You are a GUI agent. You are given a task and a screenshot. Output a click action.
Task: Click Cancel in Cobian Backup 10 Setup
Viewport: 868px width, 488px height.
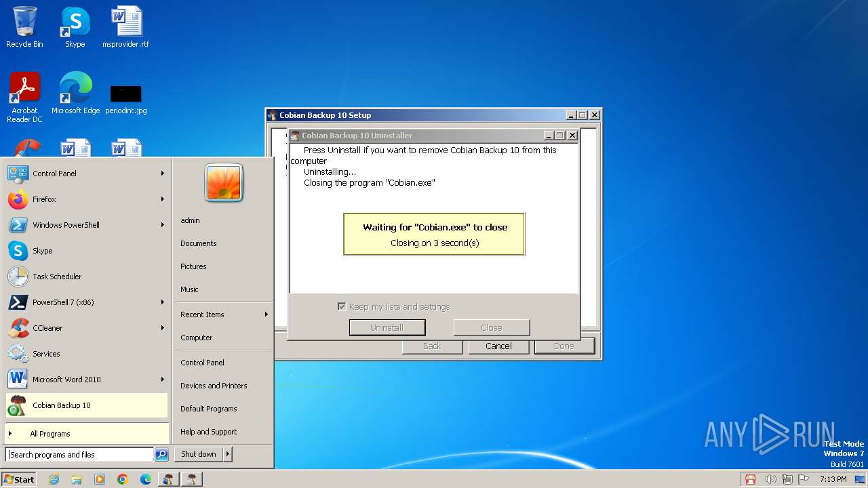pyautogui.click(x=498, y=346)
